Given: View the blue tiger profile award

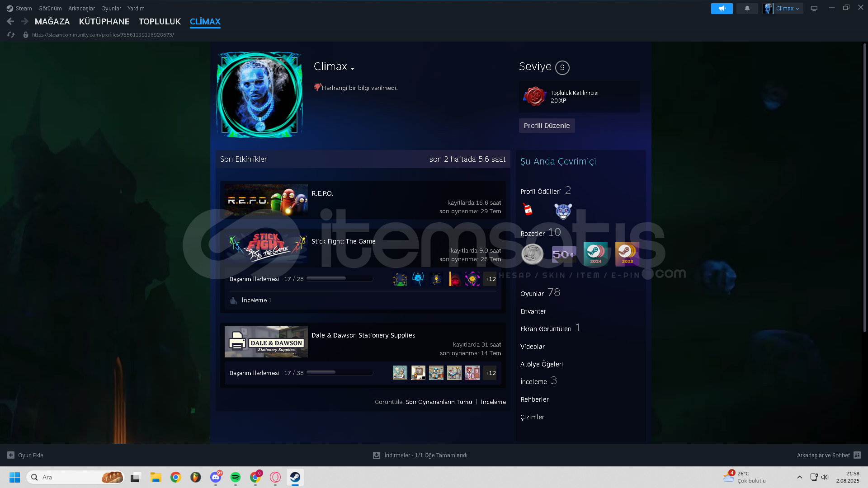Looking at the screenshot, I should point(563,211).
